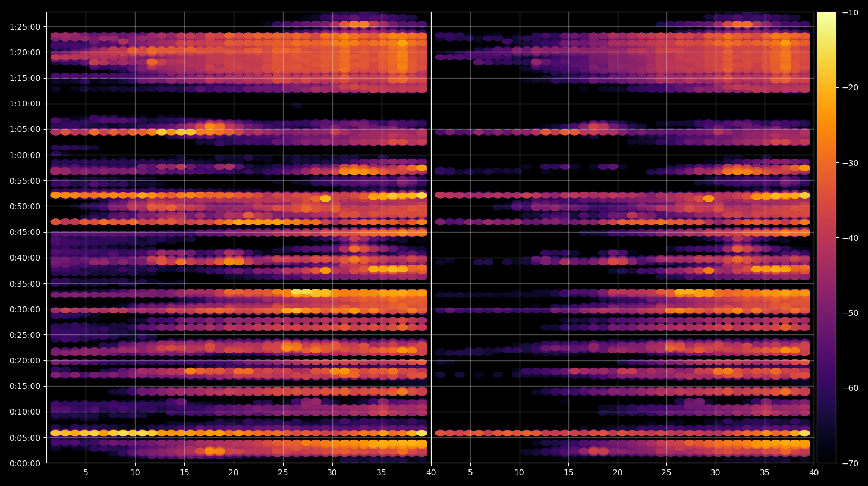Select x-axis label 30 under right plot
868x486 pixels.
(x=716, y=473)
